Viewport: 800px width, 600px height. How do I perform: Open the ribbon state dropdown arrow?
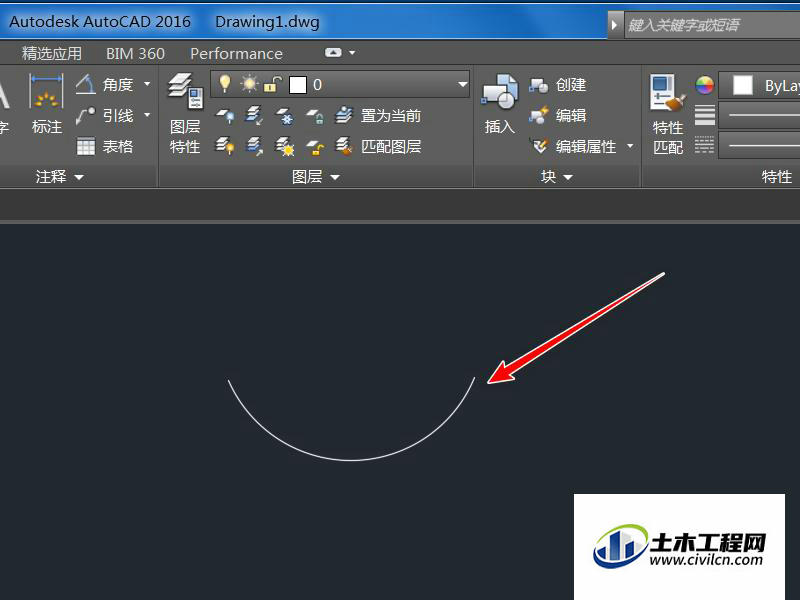pos(352,53)
